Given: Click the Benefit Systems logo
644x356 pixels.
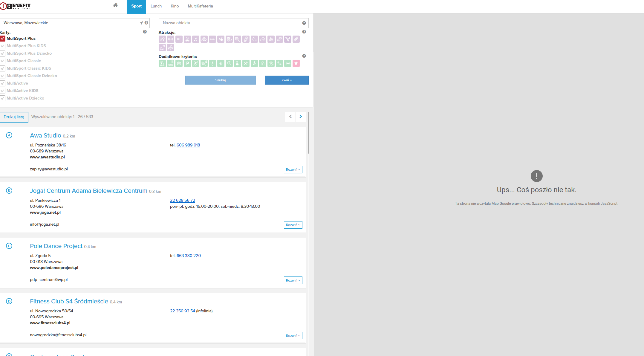Looking at the screenshot, I should coord(15,6).
